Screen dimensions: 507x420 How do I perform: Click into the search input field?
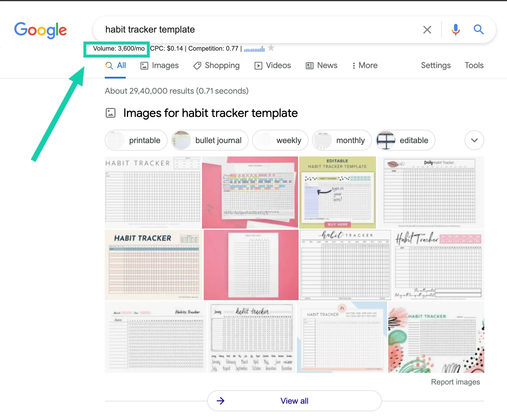pos(256,30)
